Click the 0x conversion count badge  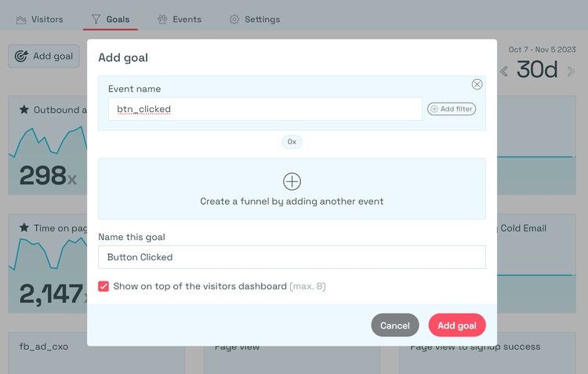(292, 142)
